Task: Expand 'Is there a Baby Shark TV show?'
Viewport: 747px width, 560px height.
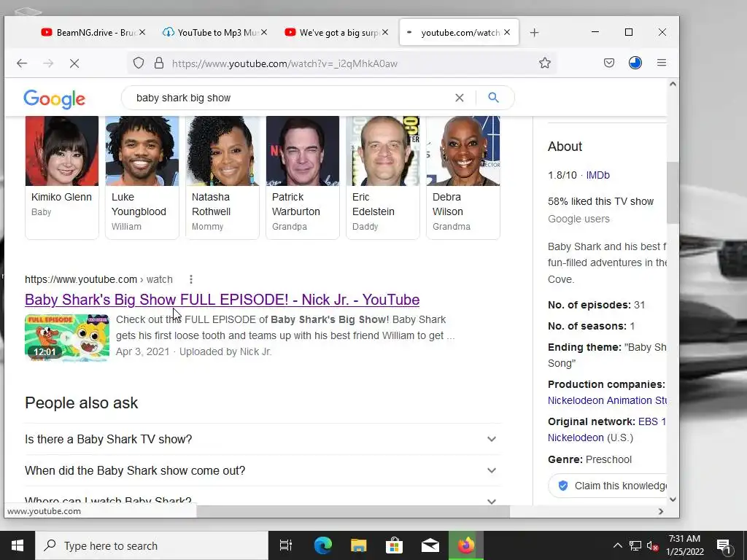Action: [x=263, y=439]
